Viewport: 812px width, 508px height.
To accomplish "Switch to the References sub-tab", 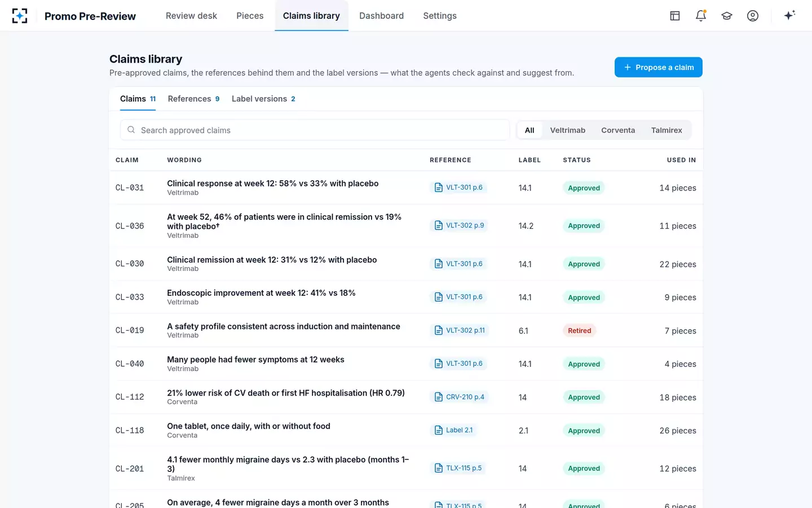I will point(193,99).
